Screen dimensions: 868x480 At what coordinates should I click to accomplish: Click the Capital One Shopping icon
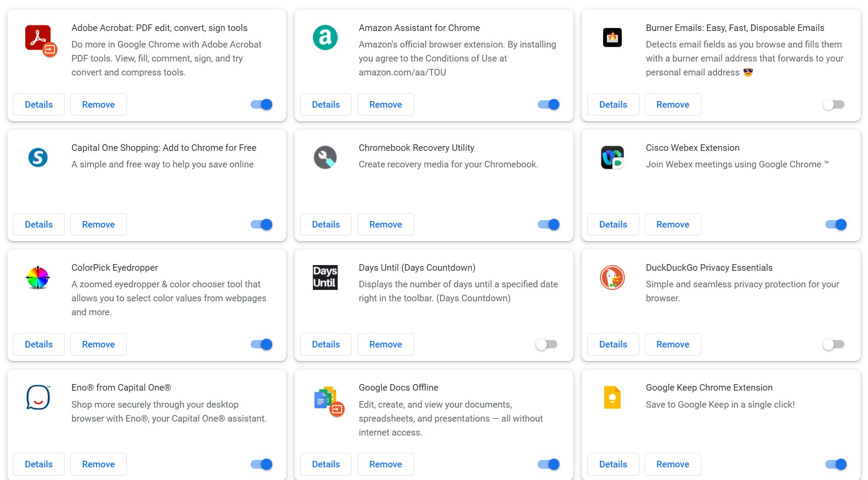[38, 157]
